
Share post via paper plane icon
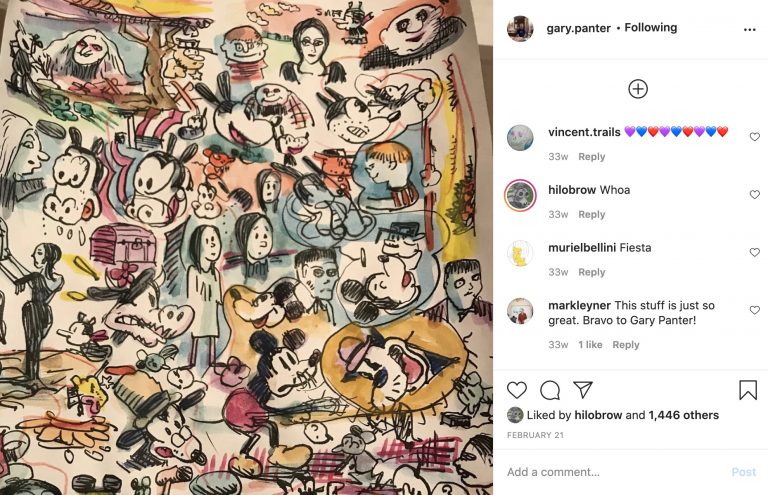[x=583, y=390]
